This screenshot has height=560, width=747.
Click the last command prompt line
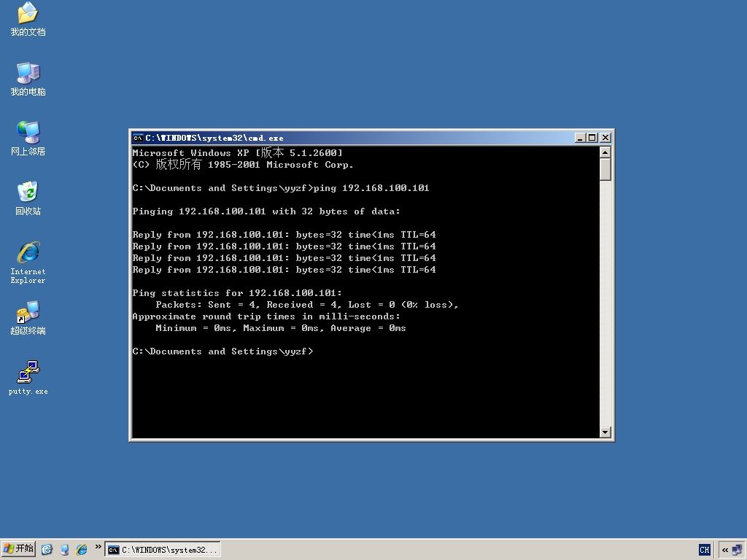[x=222, y=351]
